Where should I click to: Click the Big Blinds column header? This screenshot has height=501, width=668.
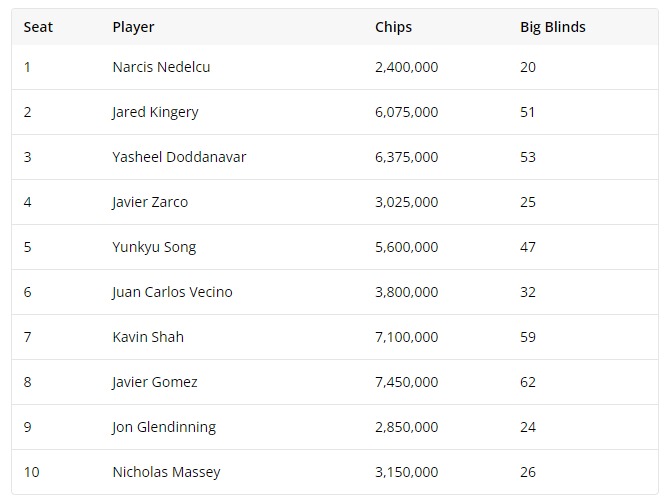553,27
